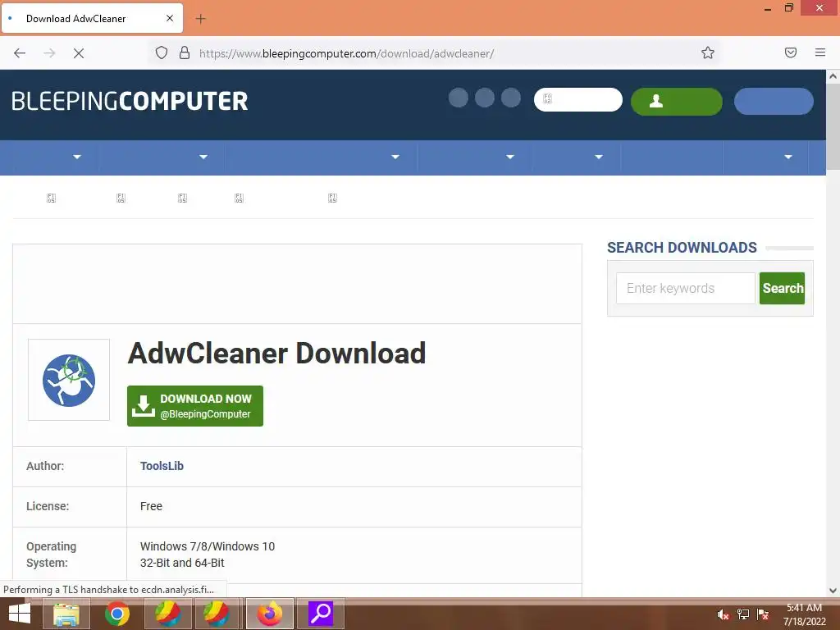840x630 pixels.
Task: Launch Google Chrome from the taskbar
Action: click(x=116, y=614)
